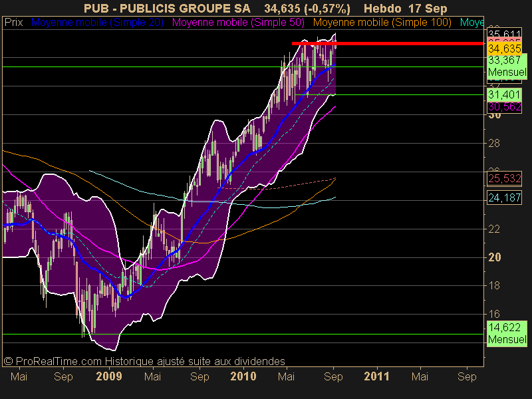Click the Mai label right after 2011
Screen dimensions: 532x399
tap(420, 376)
